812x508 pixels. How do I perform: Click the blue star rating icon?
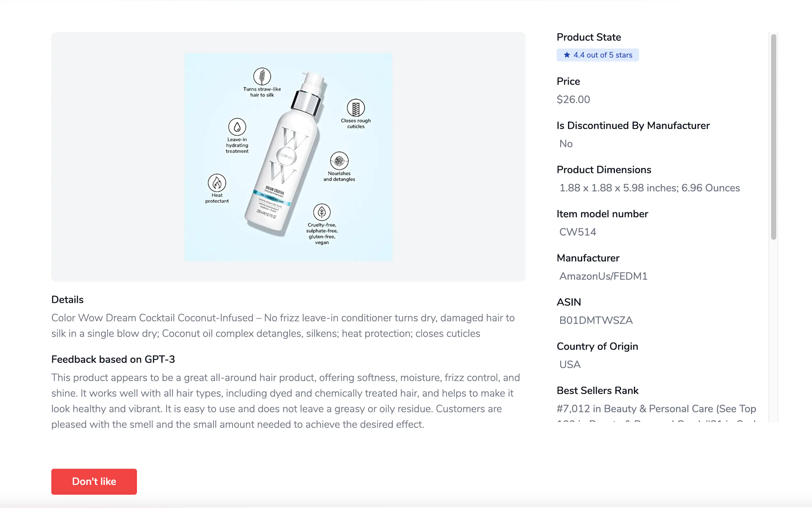tap(566, 55)
